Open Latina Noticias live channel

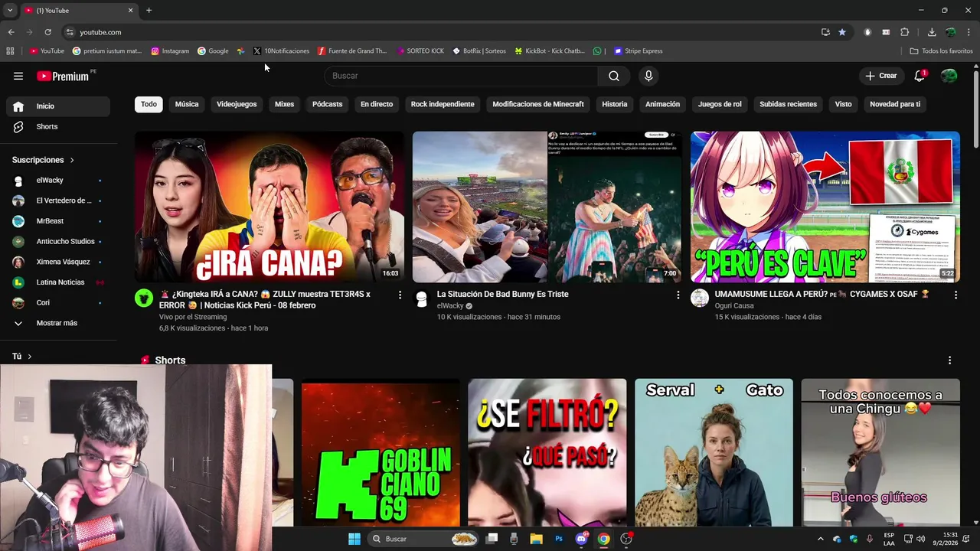58,282
